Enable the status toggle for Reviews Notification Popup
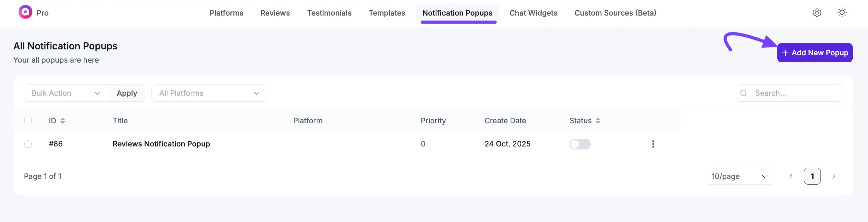Viewport: 868px width, 222px height. coord(580,143)
